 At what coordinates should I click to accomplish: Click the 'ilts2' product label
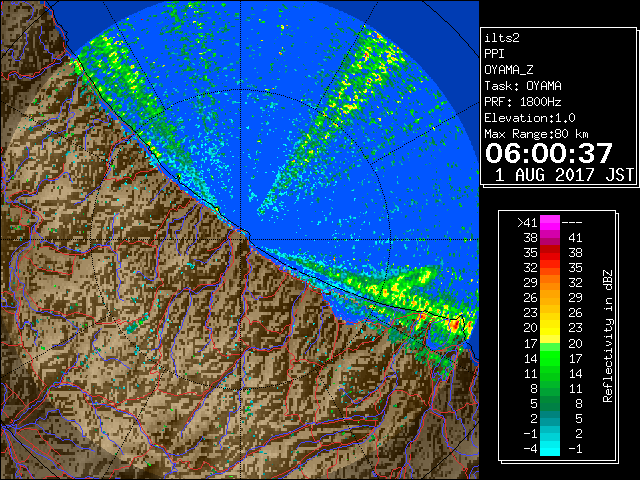tap(502, 38)
